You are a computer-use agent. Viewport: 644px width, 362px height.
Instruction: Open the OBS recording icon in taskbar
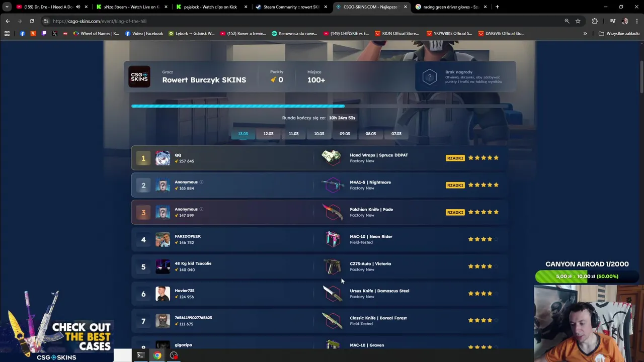pos(174,355)
